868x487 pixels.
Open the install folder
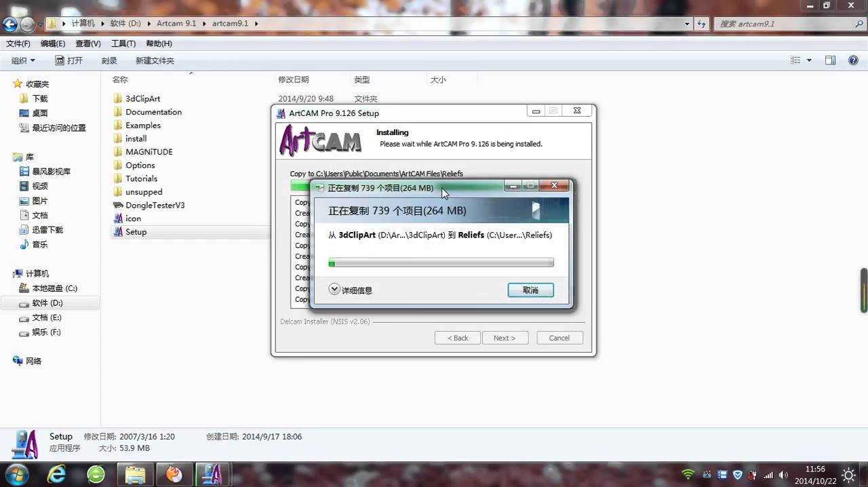(x=136, y=138)
